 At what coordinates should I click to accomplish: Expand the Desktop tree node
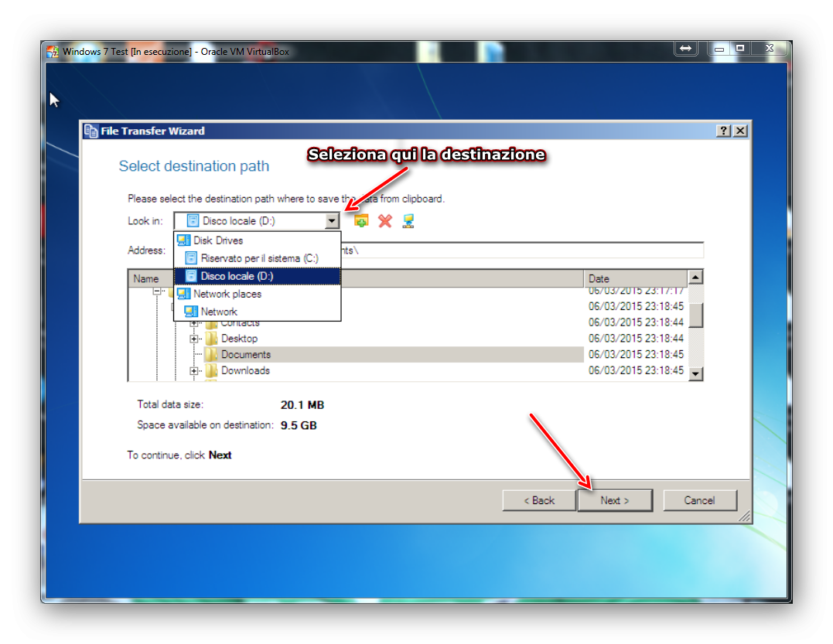coord(194,339)
